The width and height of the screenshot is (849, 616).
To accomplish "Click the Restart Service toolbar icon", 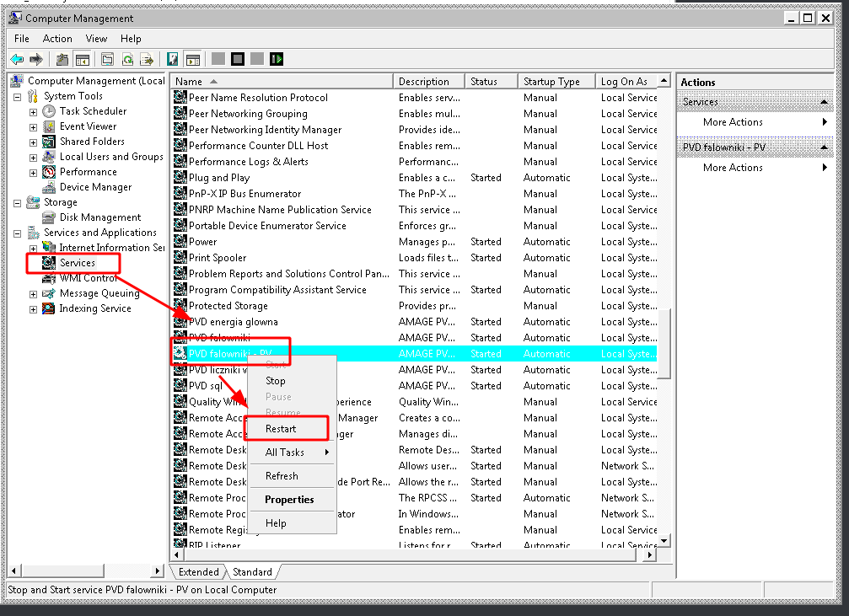I will [x=277, y=59].
